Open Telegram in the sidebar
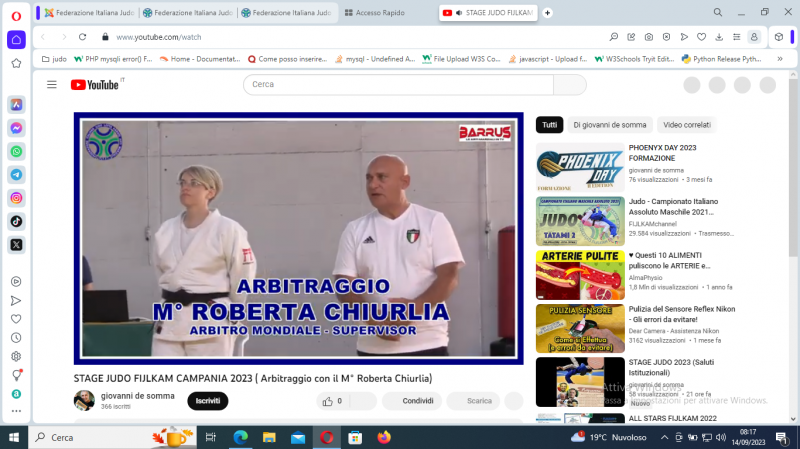The image size is (800, 449). [16, 174]
